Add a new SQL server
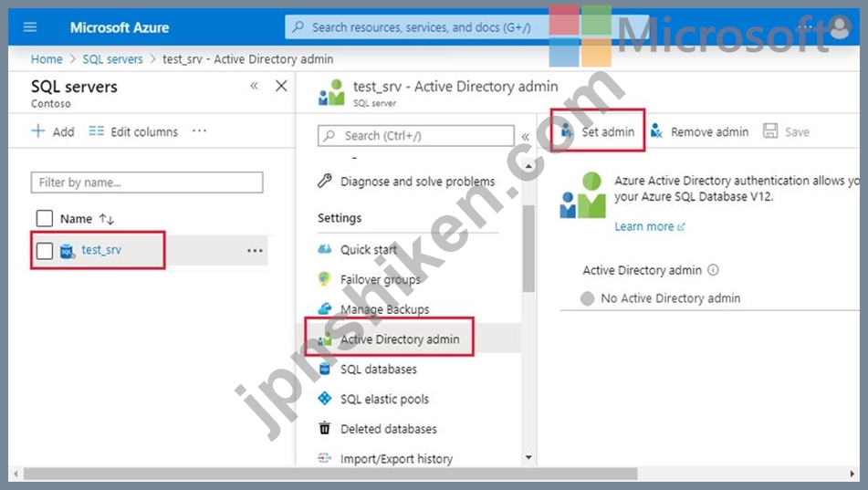The width and height of the screenshot is (868, 490). click(x=53, y=131)
